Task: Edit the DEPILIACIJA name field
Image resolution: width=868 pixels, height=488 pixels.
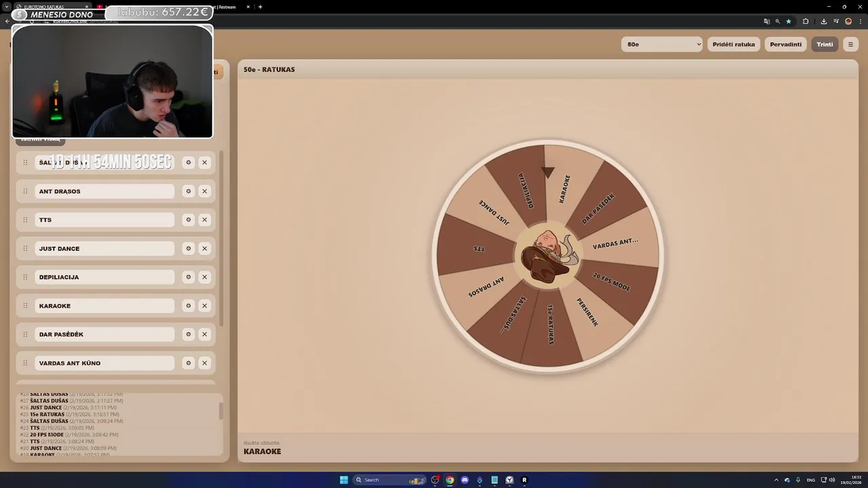Action: tap(104, 277)
